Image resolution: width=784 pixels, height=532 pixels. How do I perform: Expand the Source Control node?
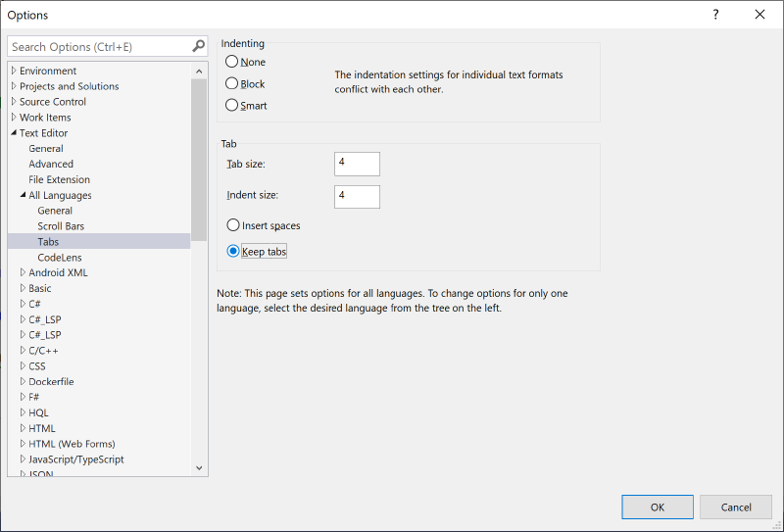pos(14,102)
